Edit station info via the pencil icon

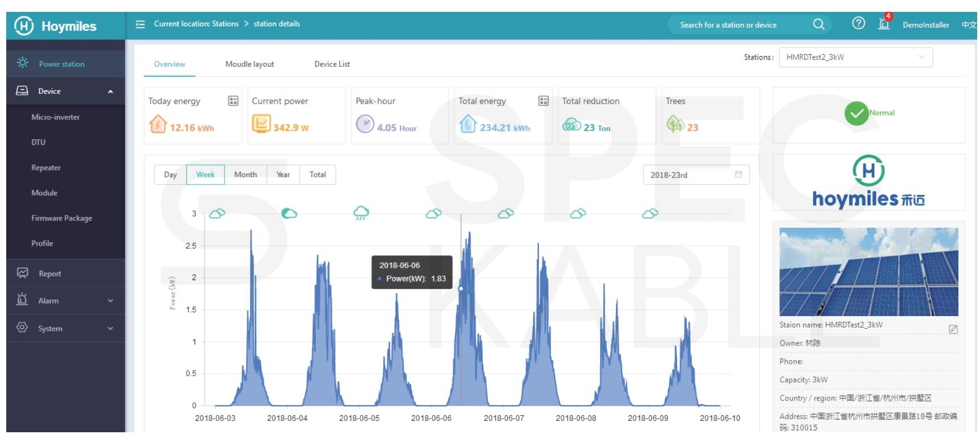pos(953,330)
